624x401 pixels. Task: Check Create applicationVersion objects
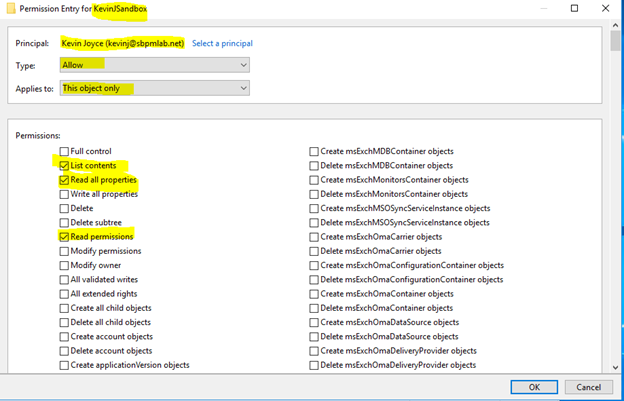coord(64,365)
